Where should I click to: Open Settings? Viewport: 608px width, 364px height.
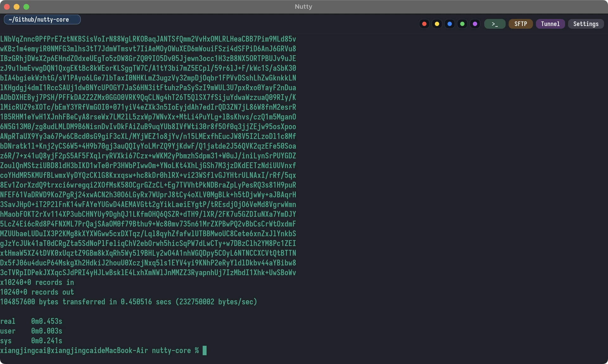coord(586,24)
